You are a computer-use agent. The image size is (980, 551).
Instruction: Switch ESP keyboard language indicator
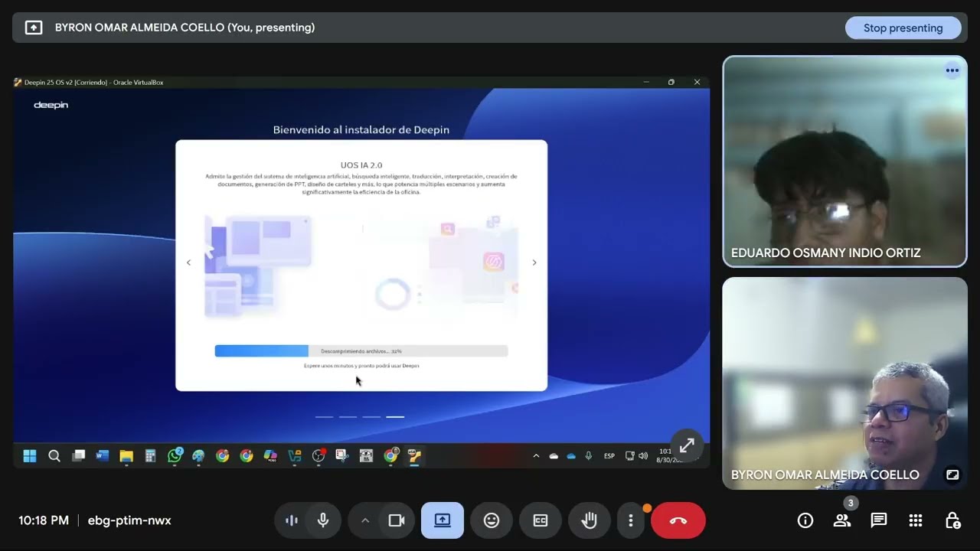(609, 456)
